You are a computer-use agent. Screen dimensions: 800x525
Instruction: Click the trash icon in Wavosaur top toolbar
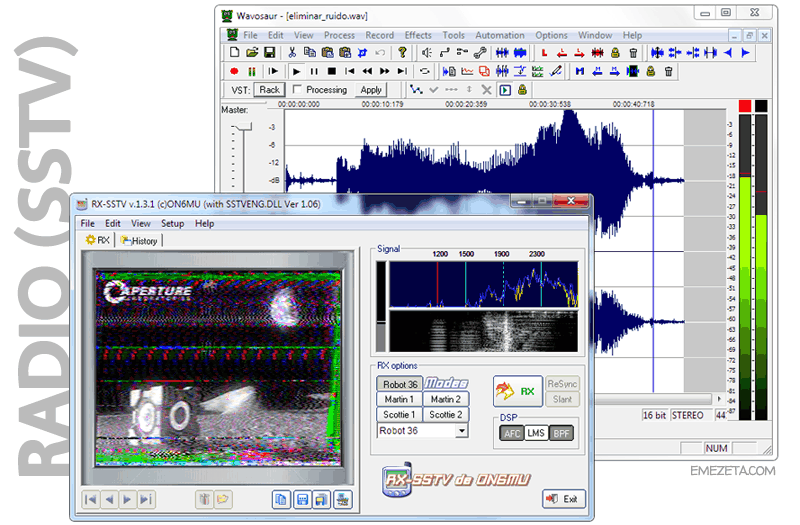(x=633, y=53)
